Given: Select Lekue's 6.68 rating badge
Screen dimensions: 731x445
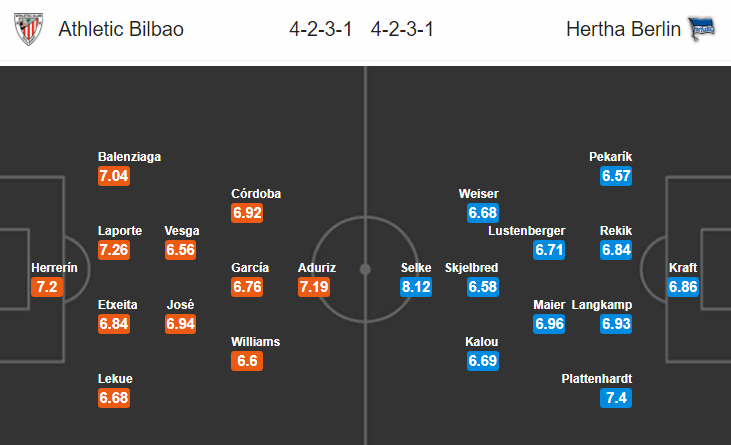Looking at the screenshot, I should 114,398.
